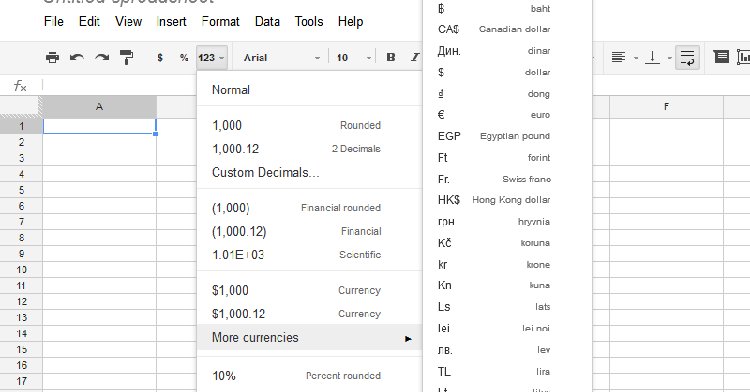Open the Tools menu

[309, 22]
